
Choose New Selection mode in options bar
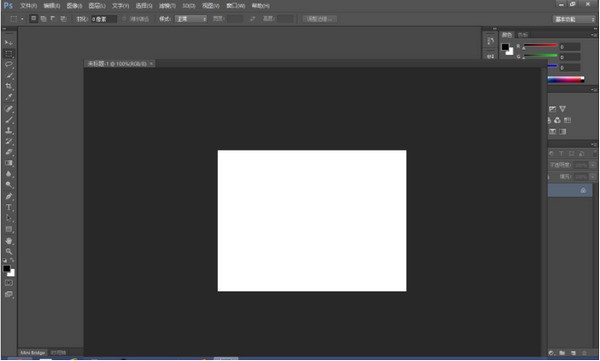coord(34,18)
